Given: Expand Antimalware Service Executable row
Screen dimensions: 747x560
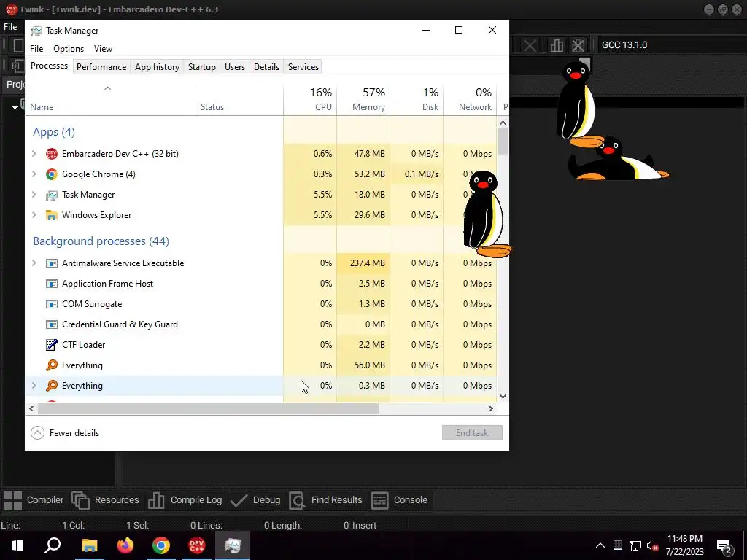Looking at the screenshot, I should pos(34,262).
